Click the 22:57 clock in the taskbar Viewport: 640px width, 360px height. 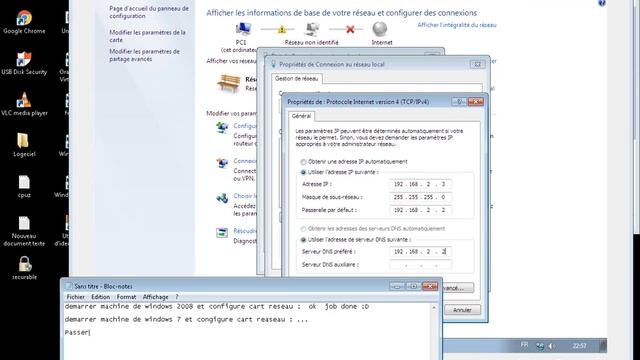click(579, 346)
